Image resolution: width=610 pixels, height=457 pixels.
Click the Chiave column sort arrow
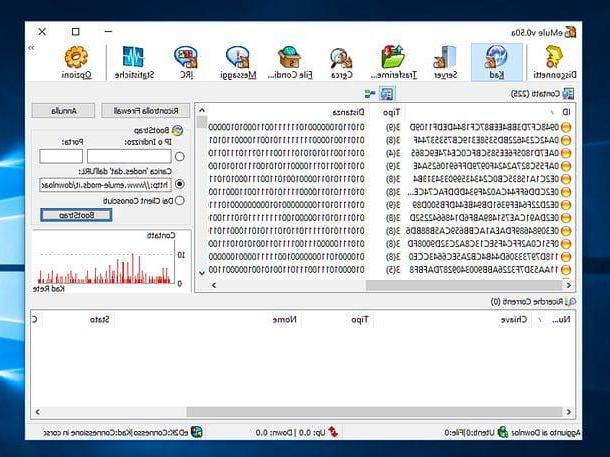(x=540, y=320)
